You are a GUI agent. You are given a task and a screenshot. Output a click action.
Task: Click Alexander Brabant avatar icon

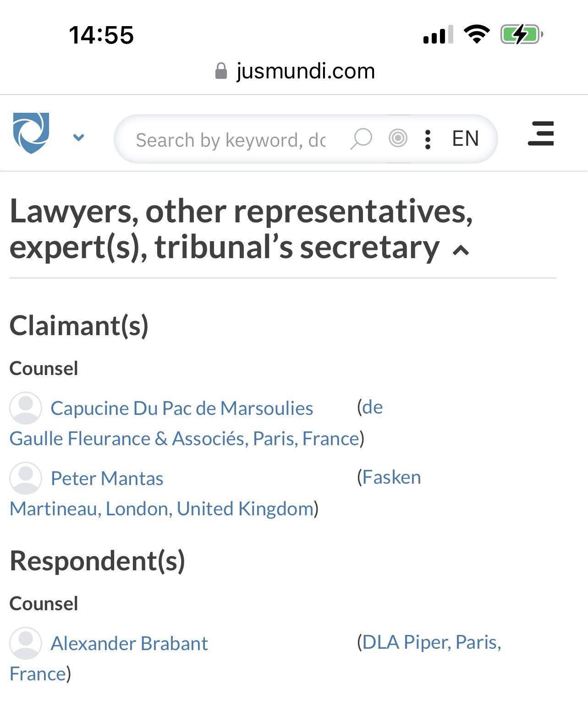point(26,643)
